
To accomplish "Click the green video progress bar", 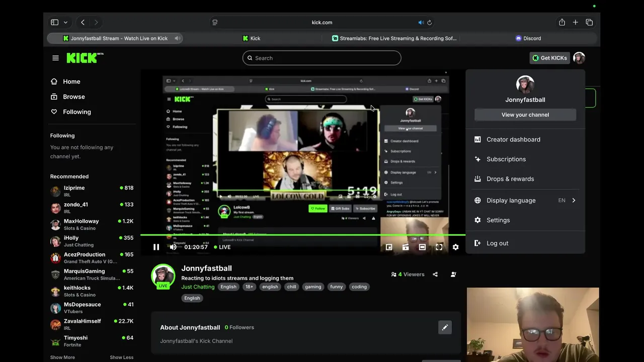I will tap(303, 235).
